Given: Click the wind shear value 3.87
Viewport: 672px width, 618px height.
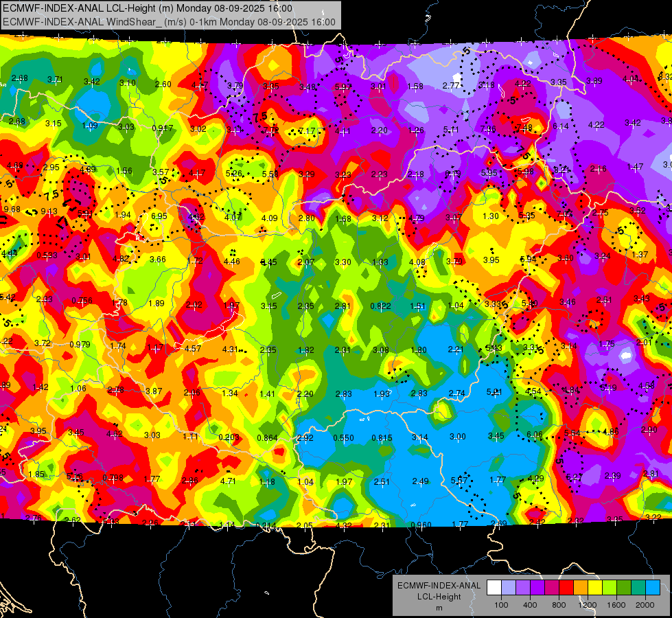Looking at the screenshot, I should 154,391.
